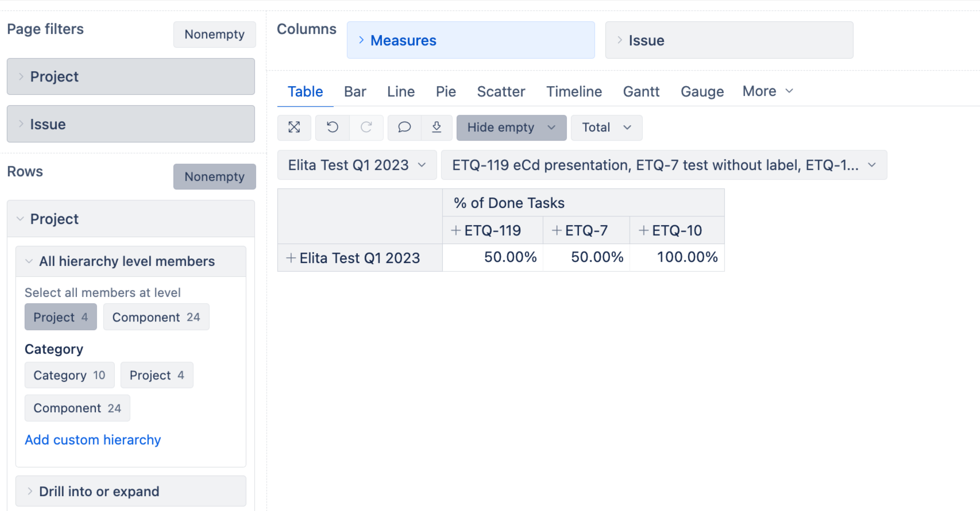Image resolution: width=980 pixels, height=511 pixels.
Task: Select Category 10 hierarchy level
Action: (70, 375)
